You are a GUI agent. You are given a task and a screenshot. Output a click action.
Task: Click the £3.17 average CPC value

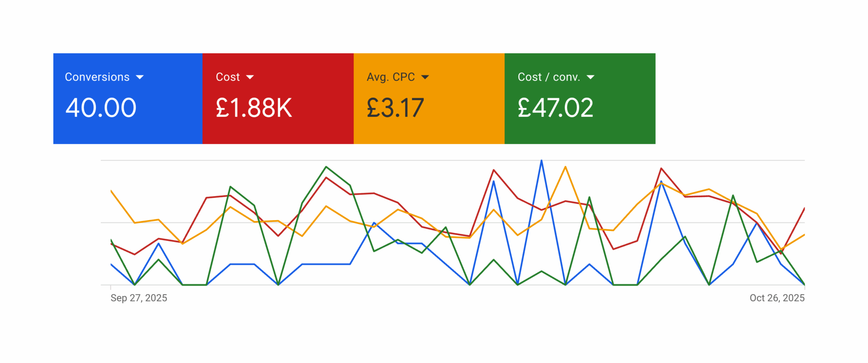pos(395,108)
